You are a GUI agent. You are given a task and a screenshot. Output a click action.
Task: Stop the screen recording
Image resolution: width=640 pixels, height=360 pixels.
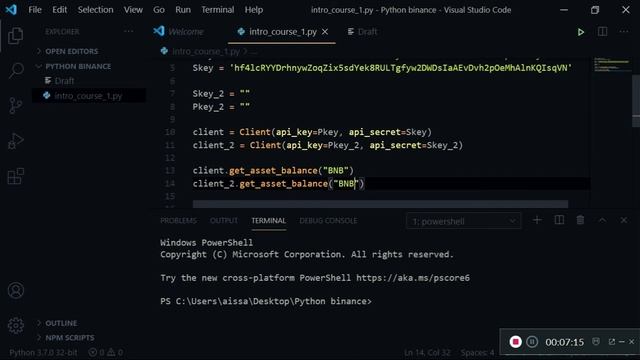click(515, 342)
